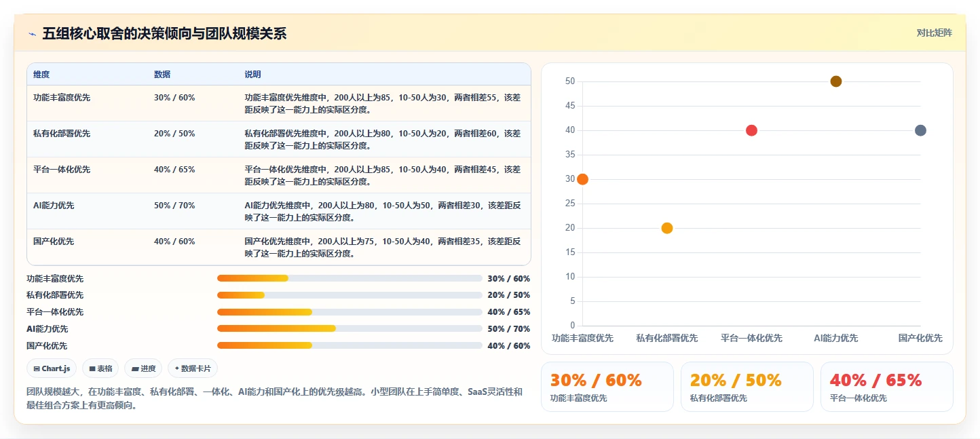Click the 维度 column header

click(x=41, y=75)
